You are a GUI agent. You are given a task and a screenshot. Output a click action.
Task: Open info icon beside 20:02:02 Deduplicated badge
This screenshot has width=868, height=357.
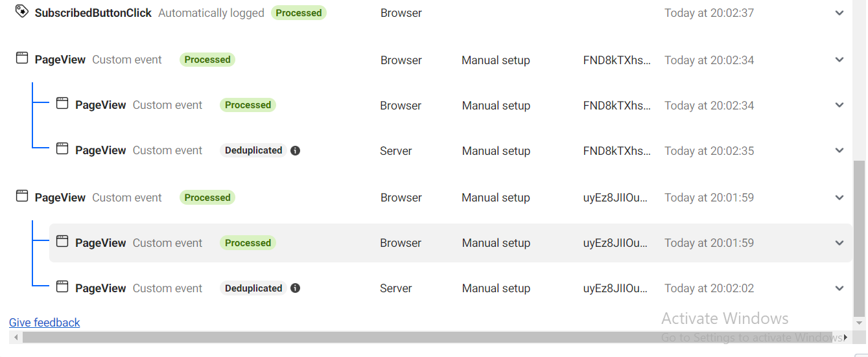tap(296, 288)
